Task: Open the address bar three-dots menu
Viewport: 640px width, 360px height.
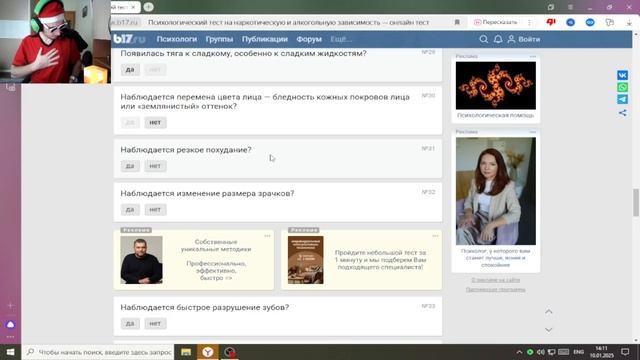Action: point(529,22)
